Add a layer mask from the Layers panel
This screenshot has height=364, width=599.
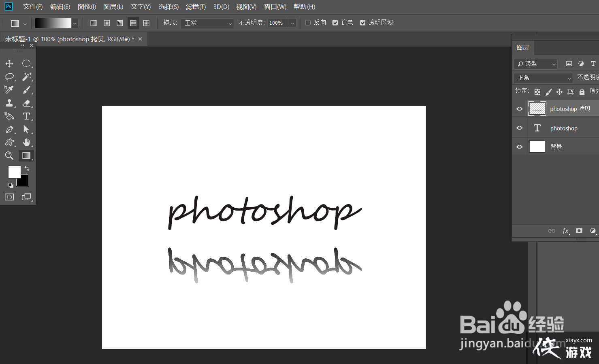tap(579, 231)
